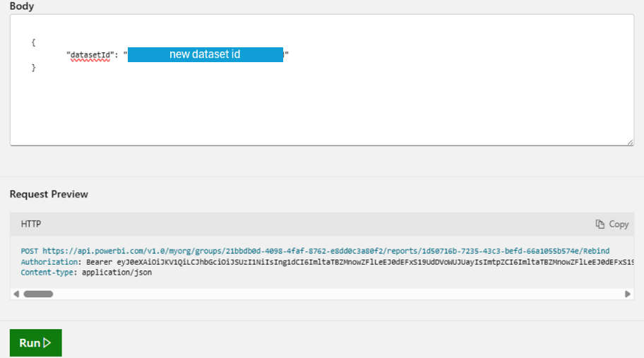Viewport: 644px width, 358px height.
Task: Click the "datasetId" key in the JSON body
Action: click(x=90, y=54)
